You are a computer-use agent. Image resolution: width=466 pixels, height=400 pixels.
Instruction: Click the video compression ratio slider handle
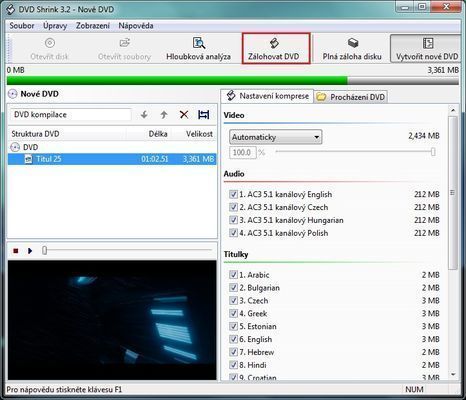click(x=433, y=152)
